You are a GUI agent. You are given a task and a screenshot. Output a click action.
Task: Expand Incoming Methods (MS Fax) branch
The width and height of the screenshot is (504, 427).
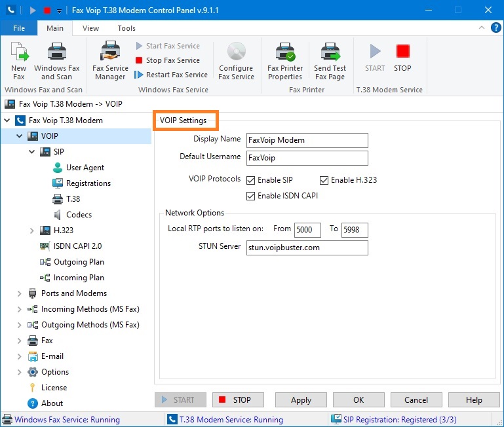click(19, 309)
